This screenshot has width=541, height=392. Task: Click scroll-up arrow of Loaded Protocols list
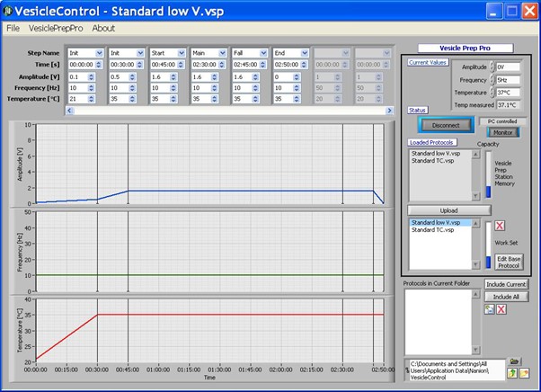(x=475, y=155)
